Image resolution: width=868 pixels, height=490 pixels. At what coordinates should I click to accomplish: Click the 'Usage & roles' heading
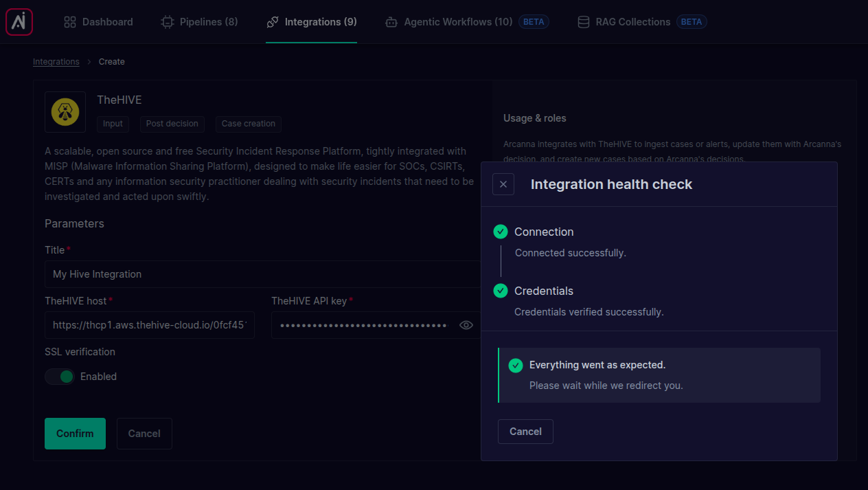coord(535,118)
